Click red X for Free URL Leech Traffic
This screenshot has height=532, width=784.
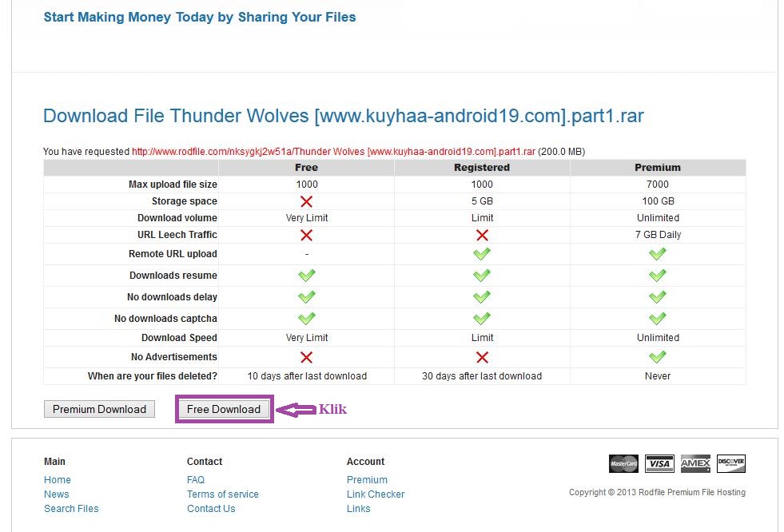point(307,235)
